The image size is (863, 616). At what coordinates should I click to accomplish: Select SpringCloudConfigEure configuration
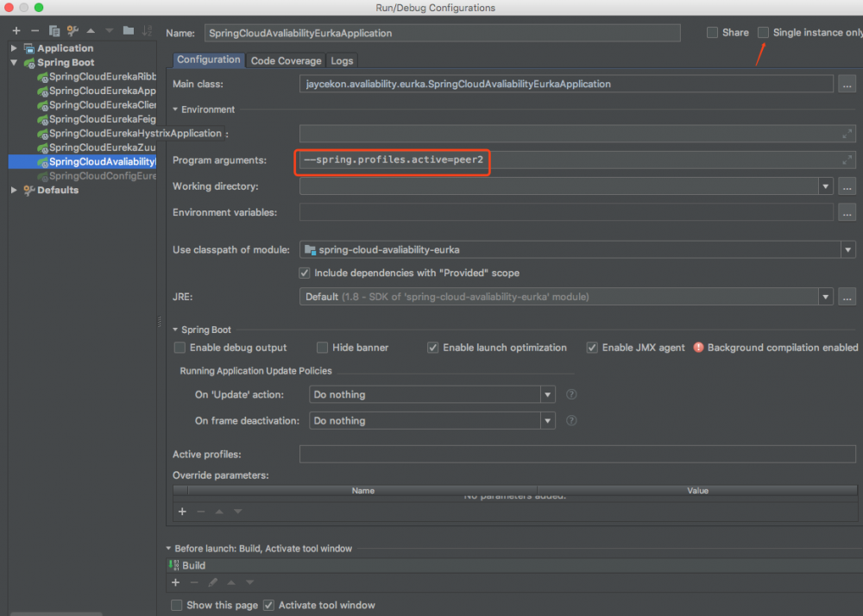97,177
